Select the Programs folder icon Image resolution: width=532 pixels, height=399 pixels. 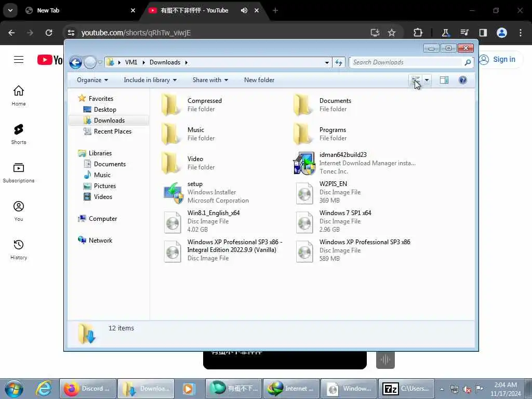302,134
